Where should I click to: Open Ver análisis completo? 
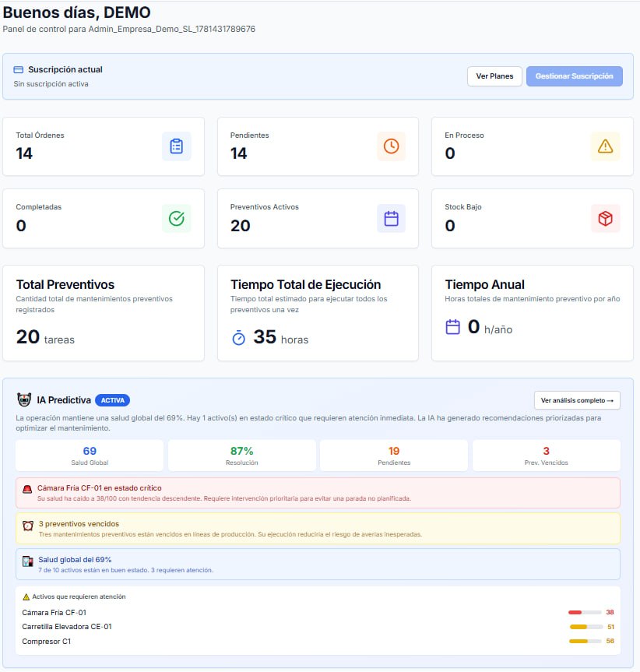coord(577,400)
